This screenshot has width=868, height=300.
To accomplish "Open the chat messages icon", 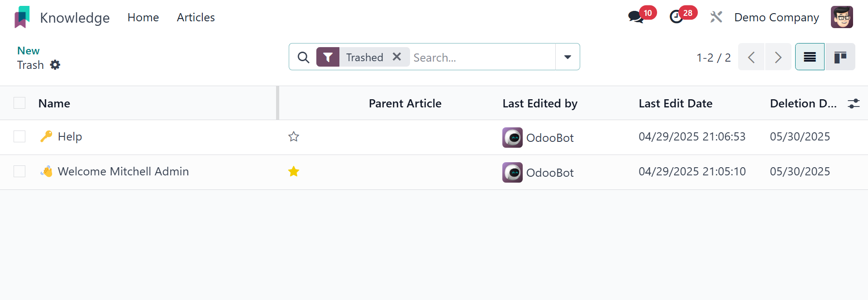I will click(x=635, y=17).
